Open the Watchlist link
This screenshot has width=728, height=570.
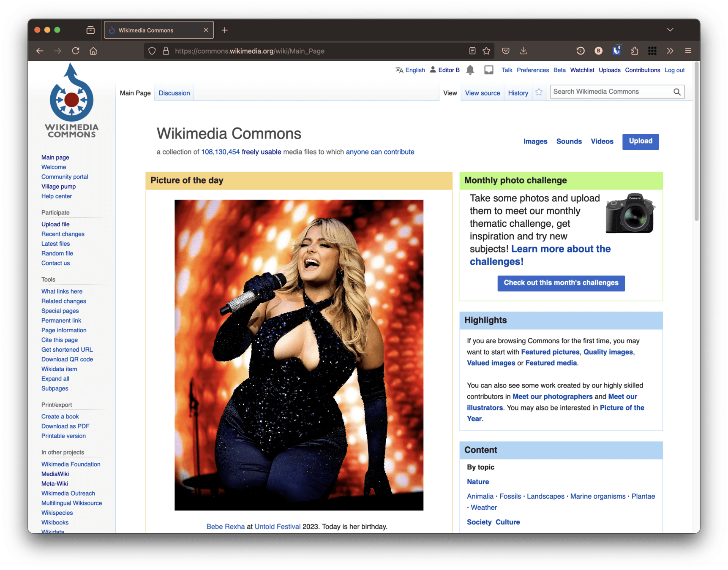(x=582, y=70)
